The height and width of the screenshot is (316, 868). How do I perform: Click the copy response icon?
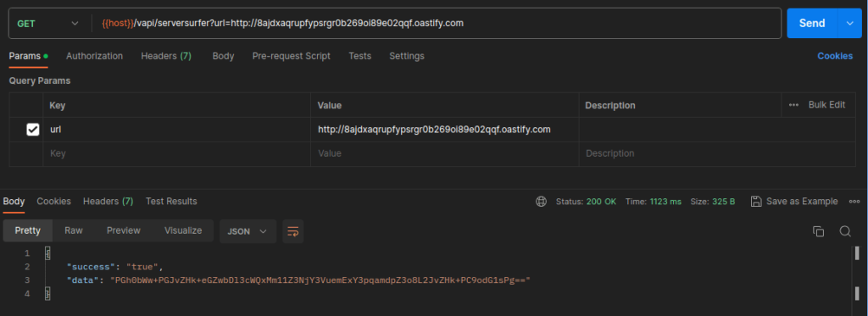tap(818, 231)
